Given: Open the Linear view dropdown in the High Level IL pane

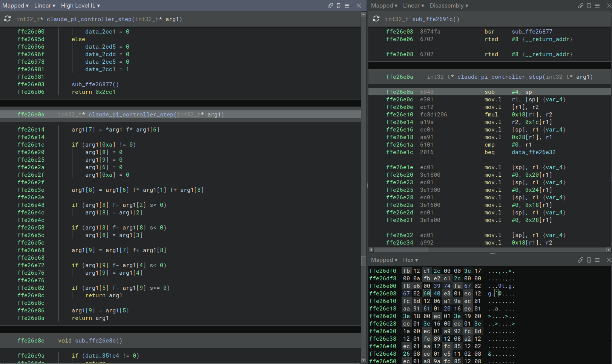Looking at the screenshot, I should point(45,6).
